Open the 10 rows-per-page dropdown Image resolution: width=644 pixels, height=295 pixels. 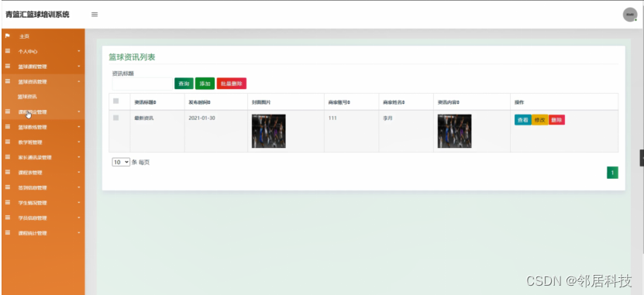[121, 162]
